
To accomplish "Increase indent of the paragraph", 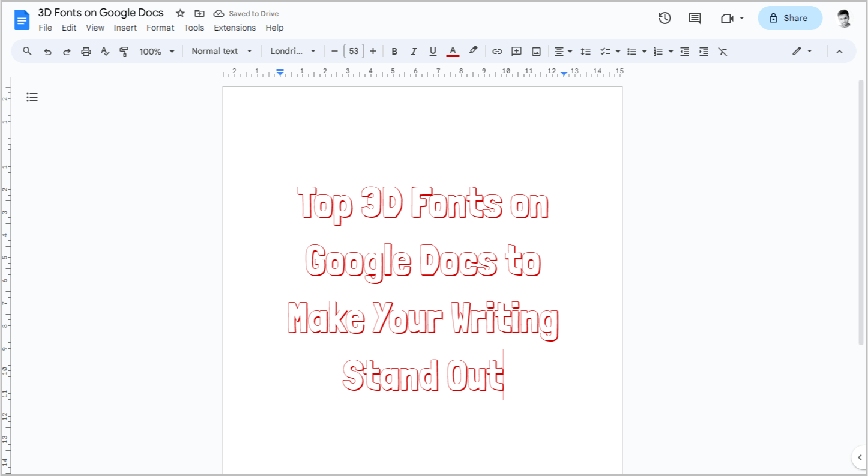I will point(704,52).
